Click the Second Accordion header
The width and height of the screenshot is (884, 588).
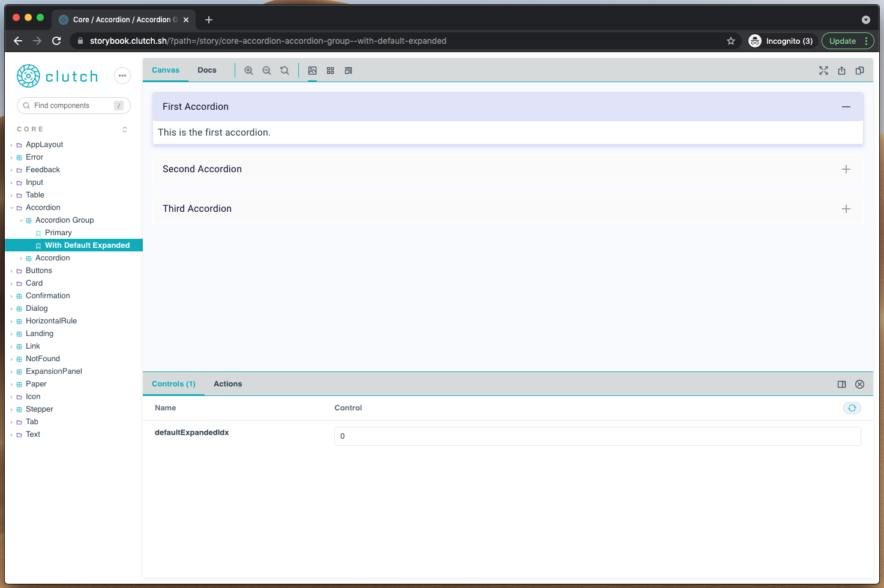pyautogui.click(x=508, y=169)
